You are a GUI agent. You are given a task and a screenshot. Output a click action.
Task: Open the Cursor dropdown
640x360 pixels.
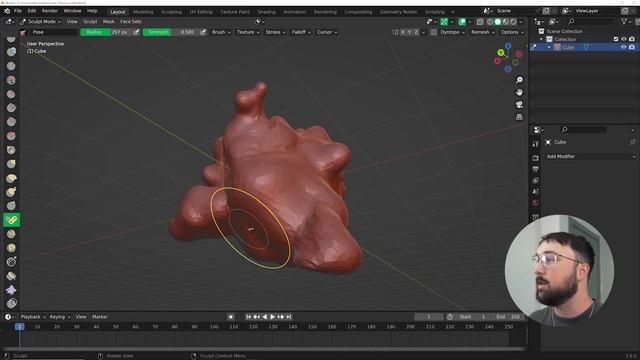[x=327, y=32]
